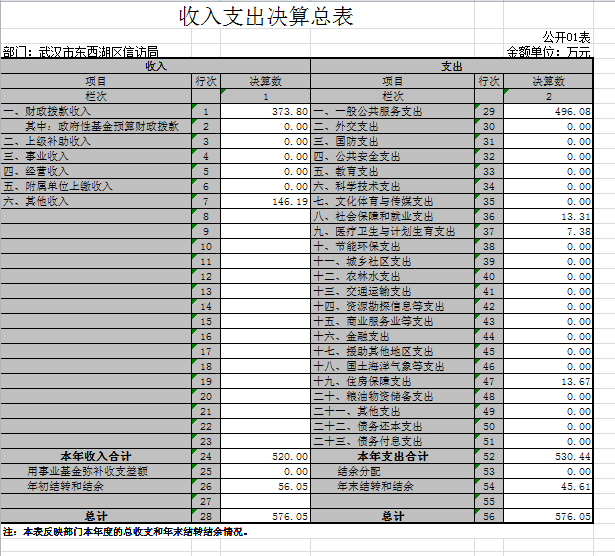Select the 十九、住房保障支出 cell
The height and width of the screenshot is (556, 615).
coord(362,381)
